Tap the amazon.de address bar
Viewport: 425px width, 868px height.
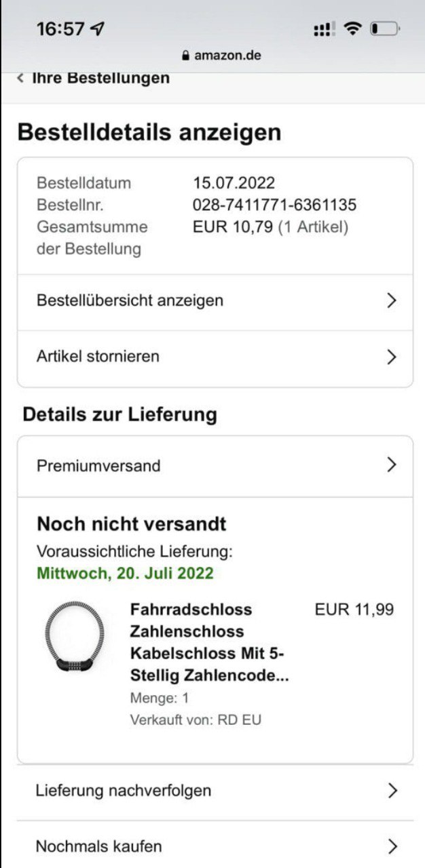pos(227,56)
